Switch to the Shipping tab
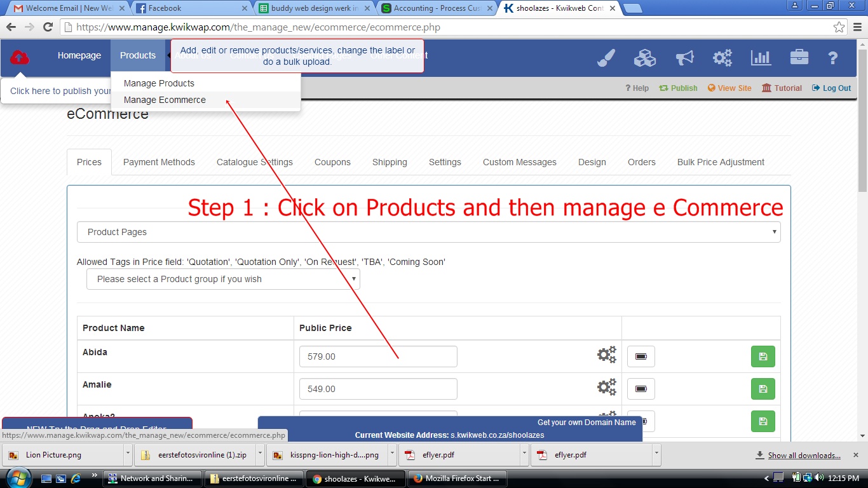This screenshot has height=488, width=868. tap(390, 162)
